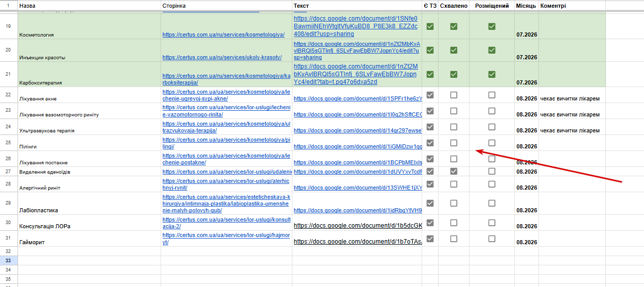Screen dimensions: 644x287
Task: Open the labioplastika page link
Action: coord(227,204)
